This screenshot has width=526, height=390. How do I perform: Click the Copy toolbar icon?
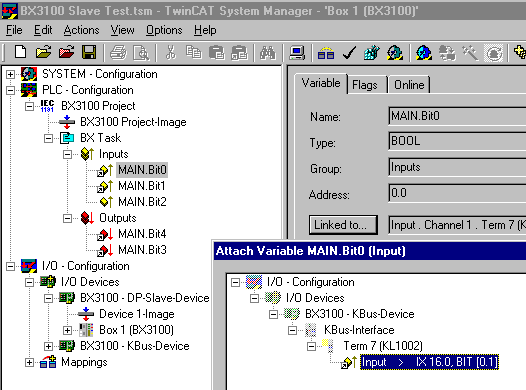point(194,53)
